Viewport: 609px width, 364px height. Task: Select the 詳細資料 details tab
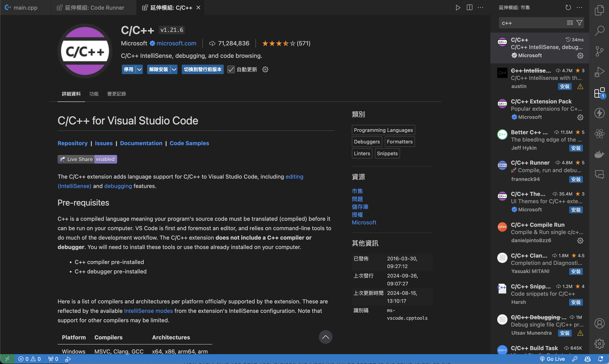[71, 94]
